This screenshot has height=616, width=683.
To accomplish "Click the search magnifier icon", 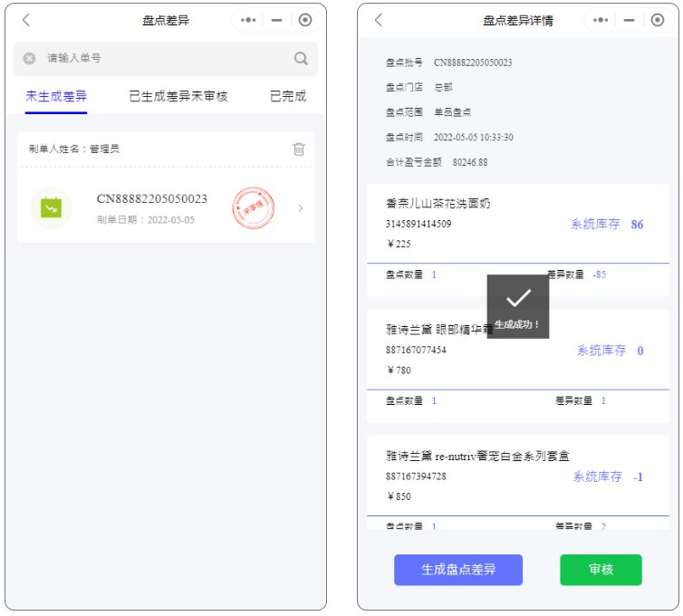I will pyautogui.click(x=301, y=58).
